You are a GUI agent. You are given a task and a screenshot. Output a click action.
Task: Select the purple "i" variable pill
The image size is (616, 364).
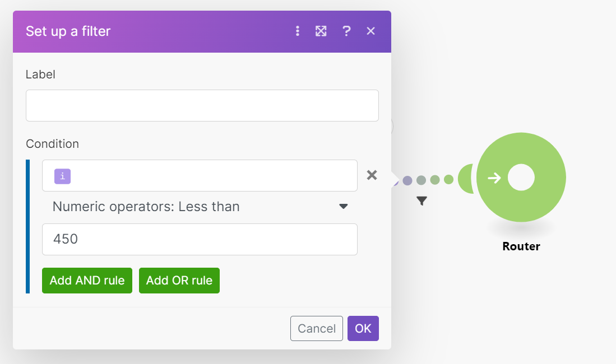[62, 176]
